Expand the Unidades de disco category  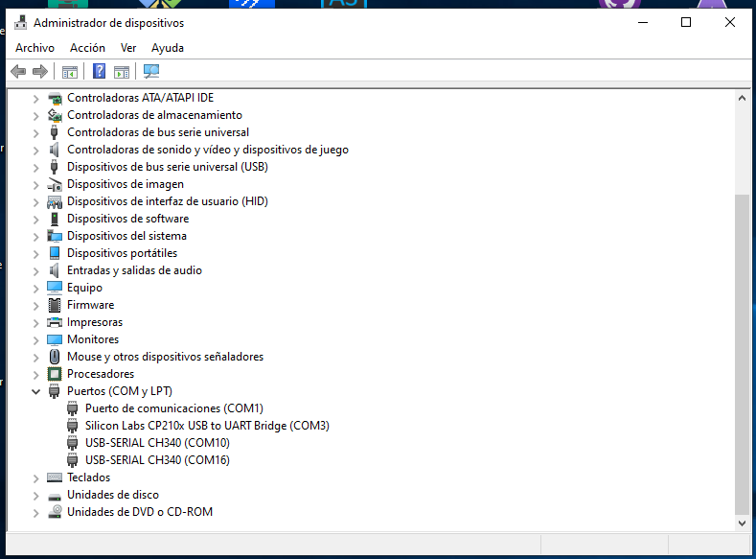[36, 495]
